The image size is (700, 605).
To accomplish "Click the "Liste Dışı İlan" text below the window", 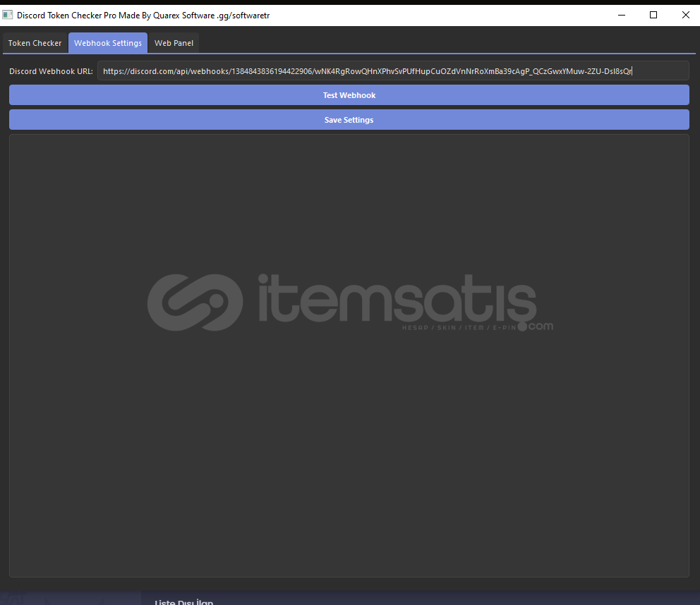I will (184, 602).
